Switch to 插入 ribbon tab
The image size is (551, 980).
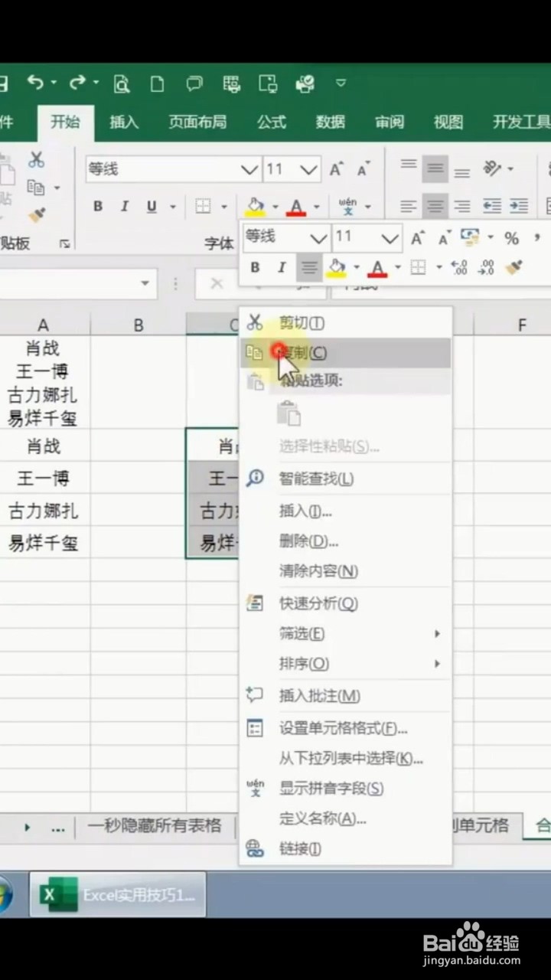tap(124, 122)
